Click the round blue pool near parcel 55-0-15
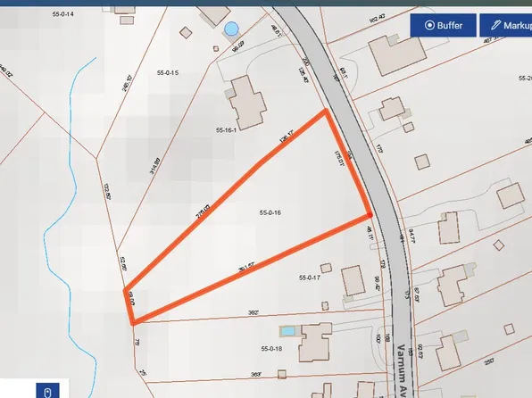The image size is (532, 398). tap(231, 29)
